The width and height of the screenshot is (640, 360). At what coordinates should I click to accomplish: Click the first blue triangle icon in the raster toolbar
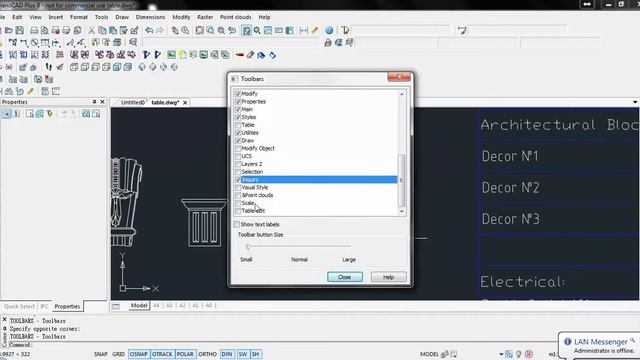point(147,55)
